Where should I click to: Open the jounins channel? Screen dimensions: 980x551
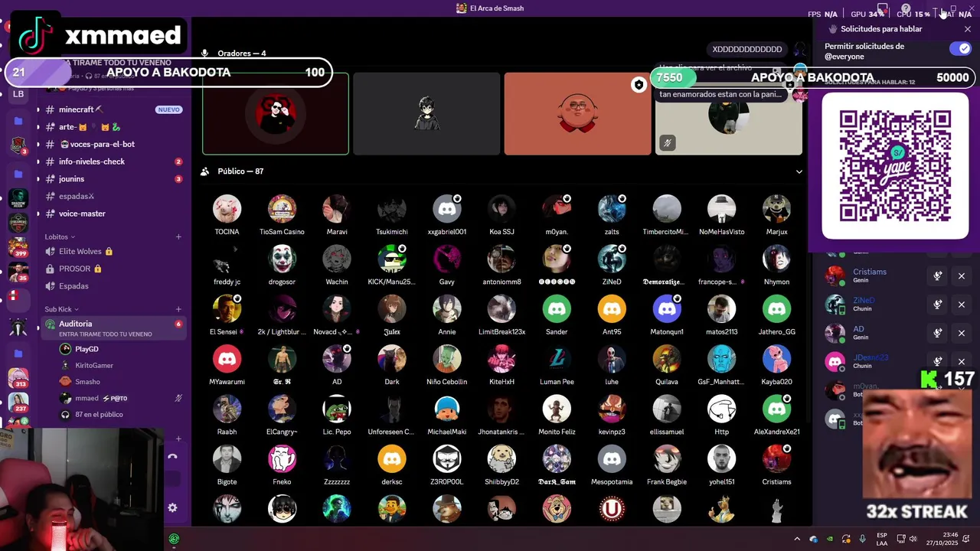coord(113,179)
